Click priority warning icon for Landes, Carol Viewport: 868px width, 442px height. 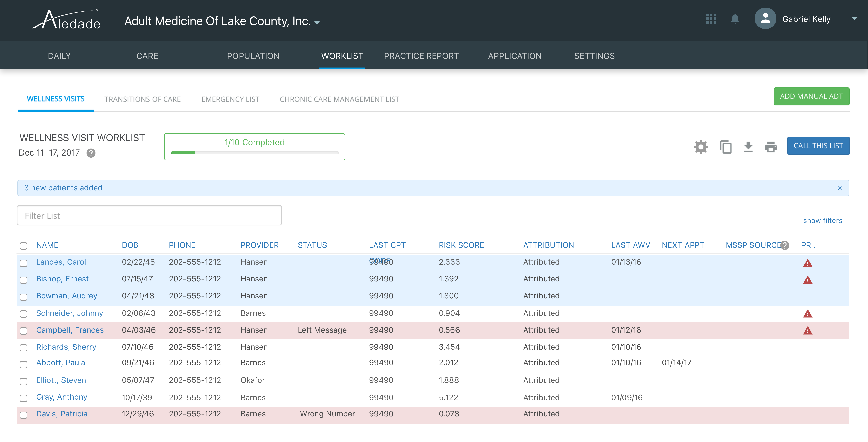[808, 263]
